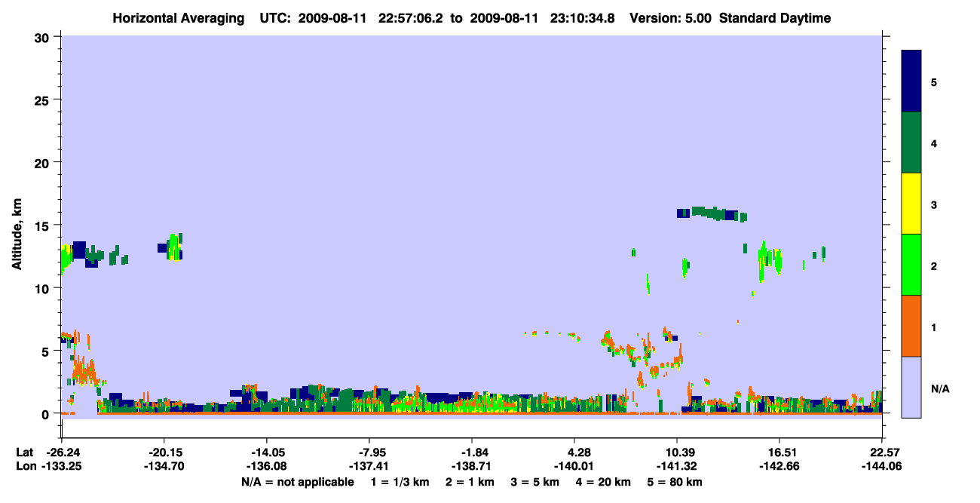The image size is (980, 503).
Task: Click the lavender N/A colorbar segment
Action: pos(911,387)
